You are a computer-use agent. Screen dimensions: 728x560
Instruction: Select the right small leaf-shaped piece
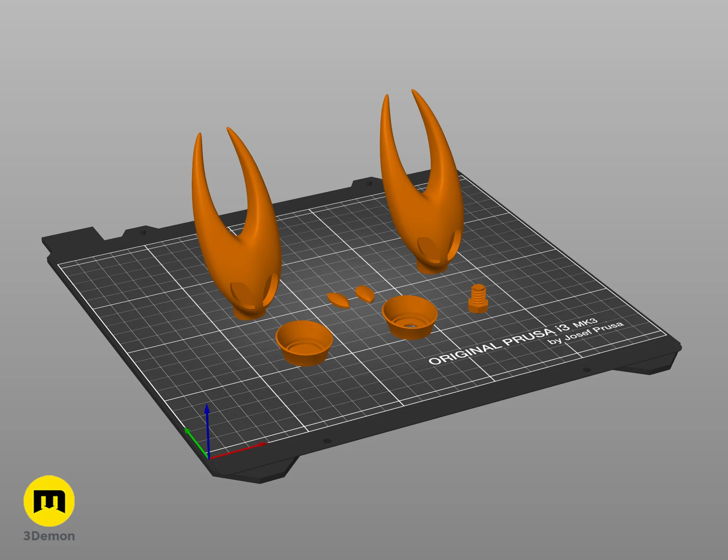(x=365, y=294)
